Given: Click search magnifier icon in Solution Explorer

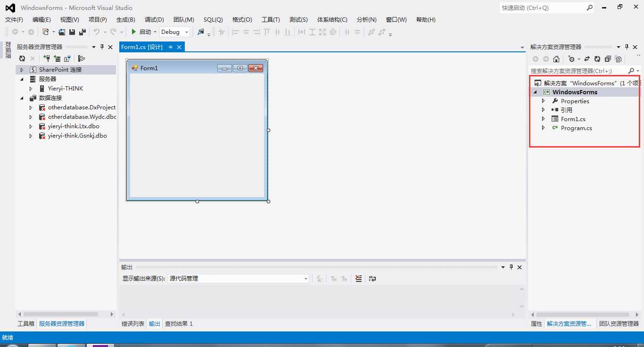Looking at the screenshot, I should pos(631,71).
